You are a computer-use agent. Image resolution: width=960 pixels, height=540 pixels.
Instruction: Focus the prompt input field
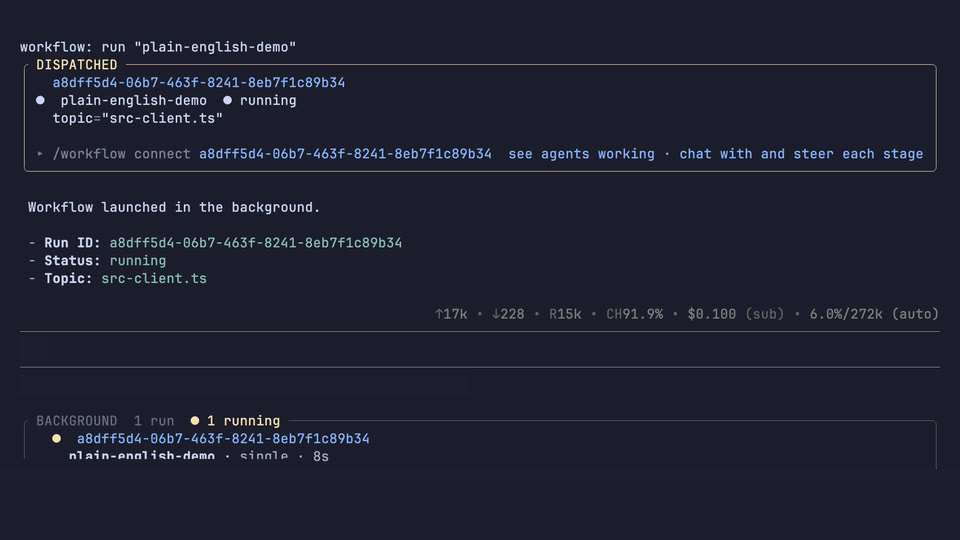480,350
